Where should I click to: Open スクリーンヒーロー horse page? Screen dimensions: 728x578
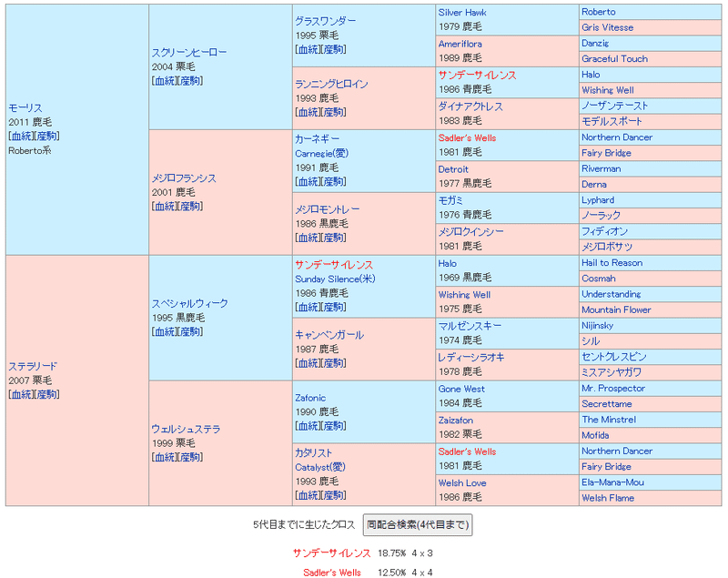[189, 53]
